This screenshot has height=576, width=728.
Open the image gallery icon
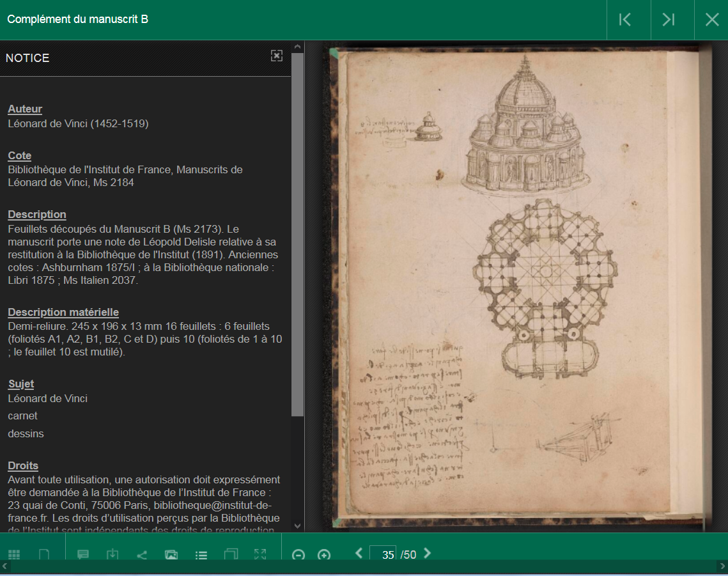point(171,554)
